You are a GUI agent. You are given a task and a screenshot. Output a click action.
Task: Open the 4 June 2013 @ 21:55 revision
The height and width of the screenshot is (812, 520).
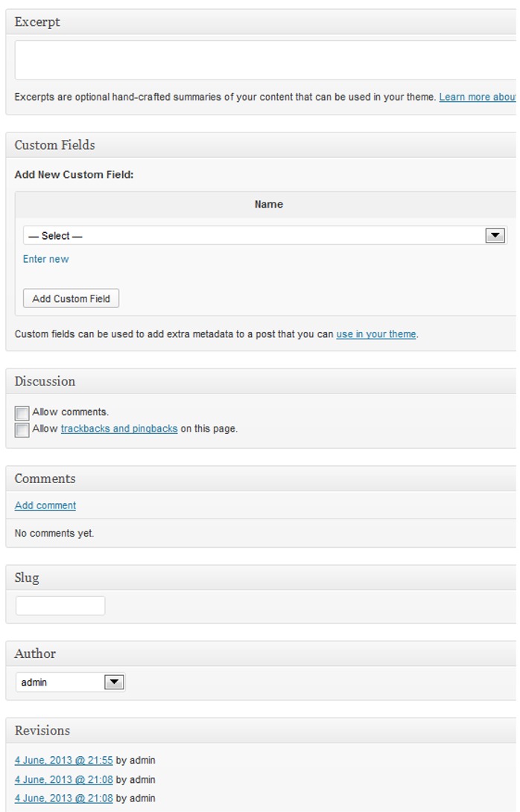64,761
